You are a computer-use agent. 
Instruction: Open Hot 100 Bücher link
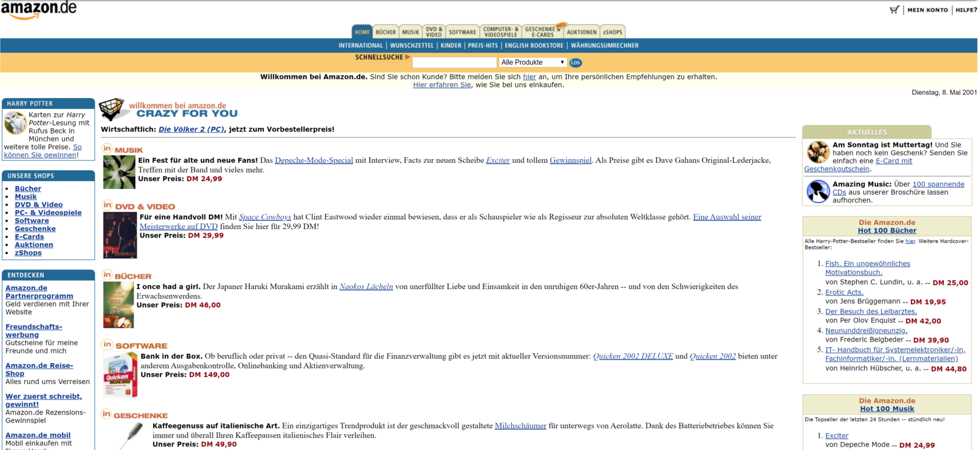887,231
